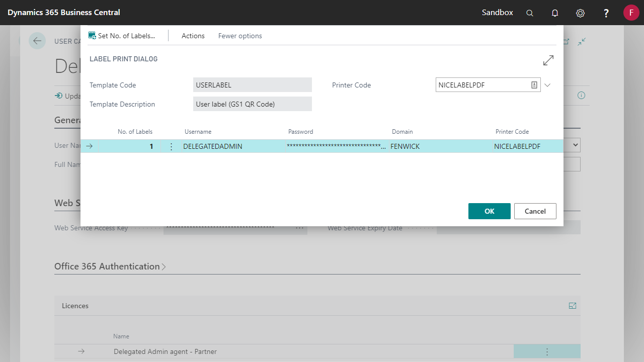Open the search magnifier in top bar

click(x=530, y=13)
